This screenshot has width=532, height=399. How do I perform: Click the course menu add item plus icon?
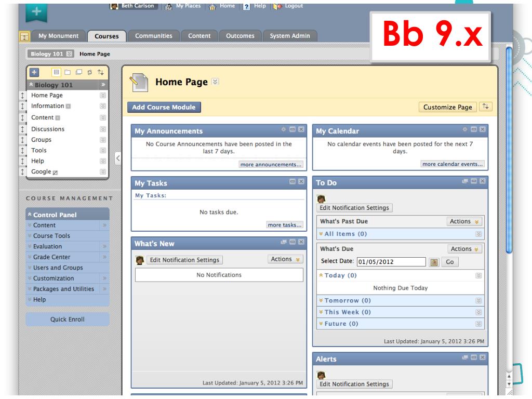tap(34, 72)
